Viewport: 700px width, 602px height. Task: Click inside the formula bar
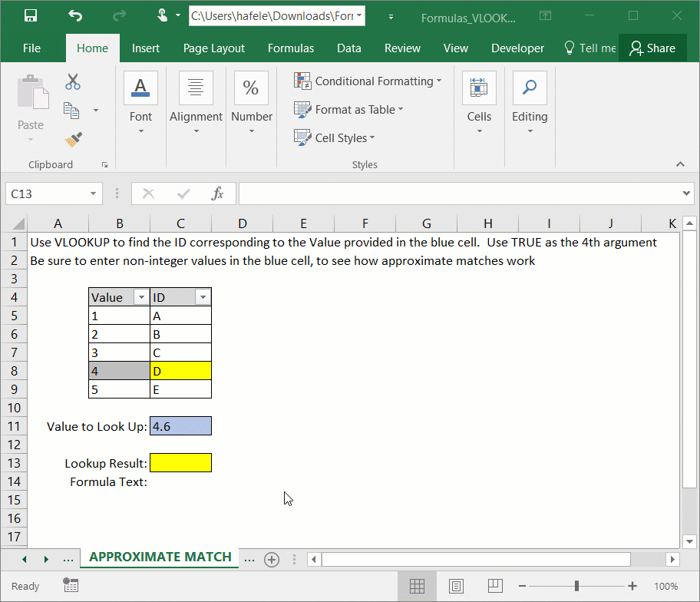coord(459,193)
